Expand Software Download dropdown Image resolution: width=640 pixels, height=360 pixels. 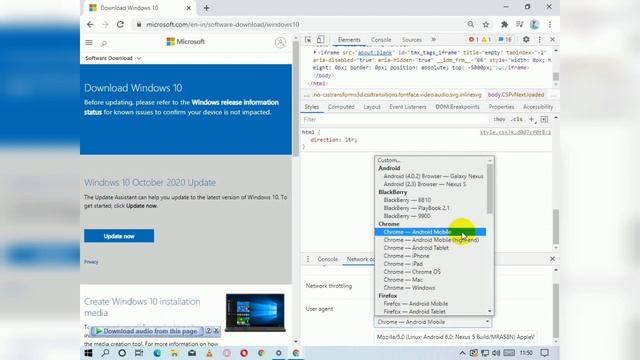[x=113, y=58]
